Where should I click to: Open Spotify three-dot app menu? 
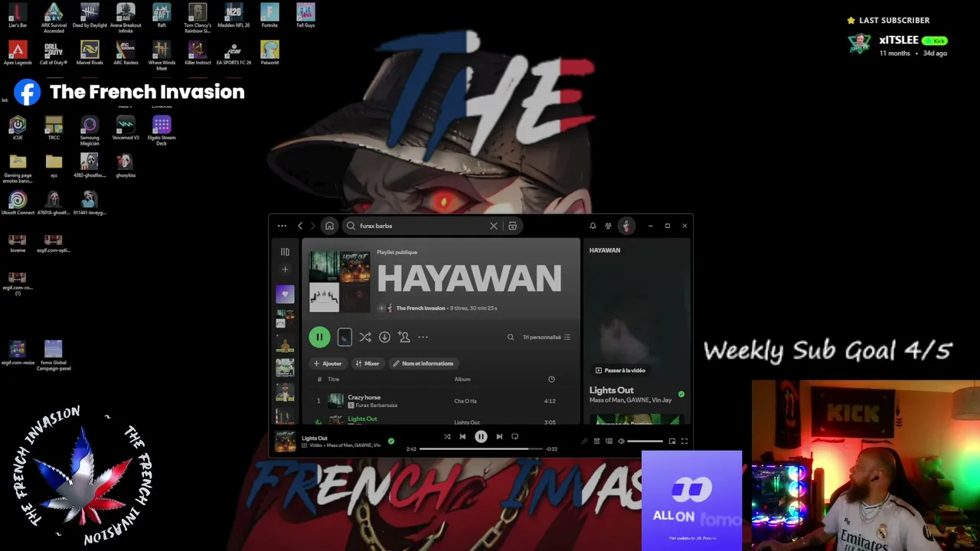282,226
